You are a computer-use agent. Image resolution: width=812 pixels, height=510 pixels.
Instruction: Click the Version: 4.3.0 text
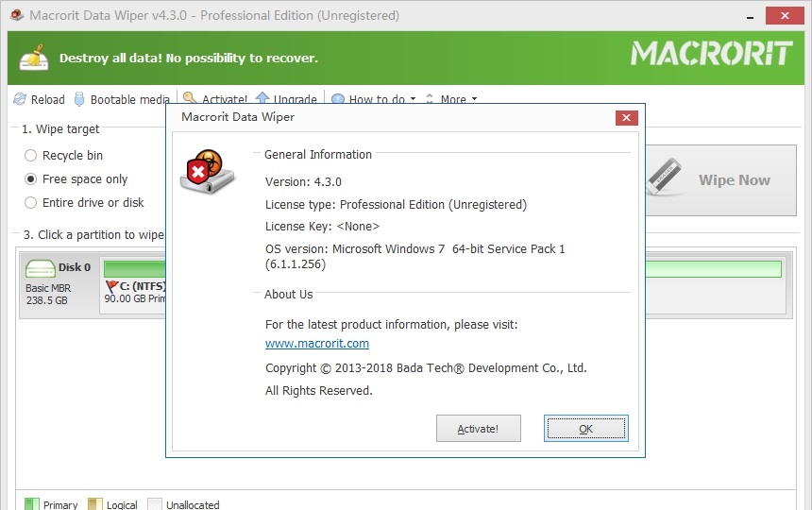pos(303,181)
